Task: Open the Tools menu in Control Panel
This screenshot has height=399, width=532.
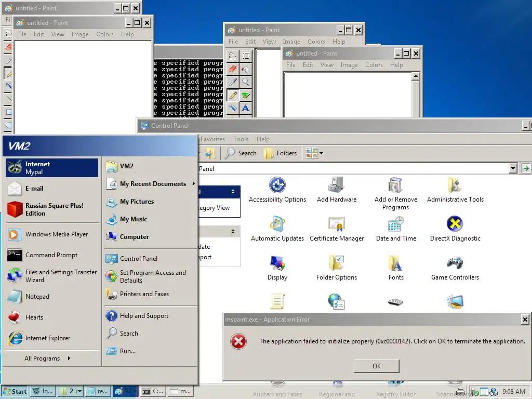Action: 241,139
